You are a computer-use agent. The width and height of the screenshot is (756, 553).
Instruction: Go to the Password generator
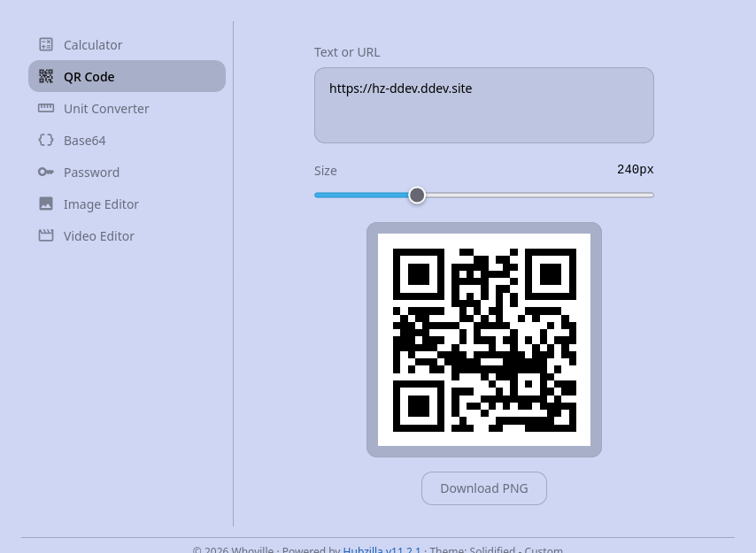point(127,172)
